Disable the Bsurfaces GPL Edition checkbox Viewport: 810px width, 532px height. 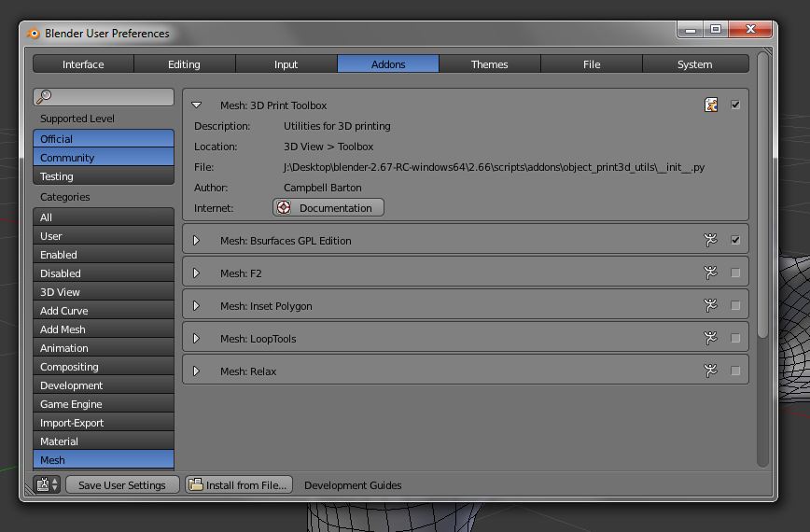tap(735, 240)
